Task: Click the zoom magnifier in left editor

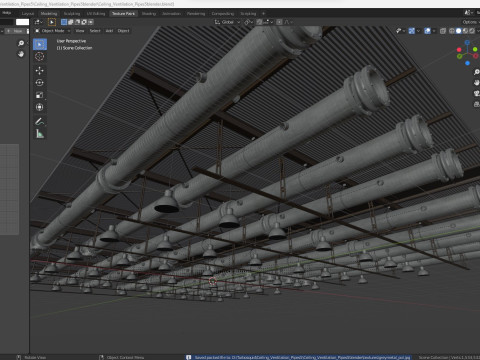Action: pyautogui.click(x=21, y=43)
